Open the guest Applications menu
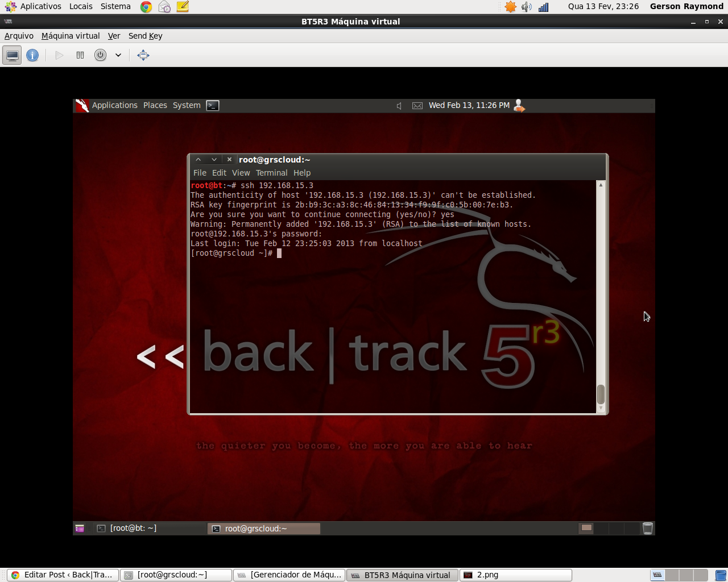This screenshot has width=728, height=582. [115, 105]
